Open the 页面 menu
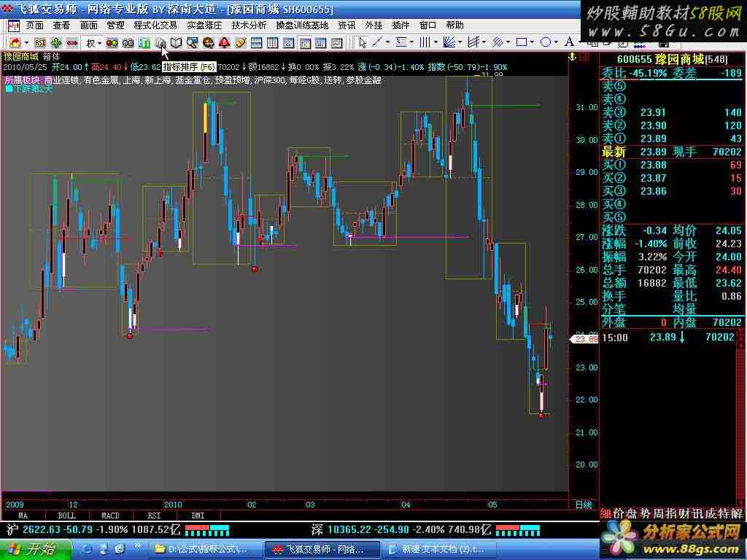This screenshot has width=747, height=560. click(34, 26)
